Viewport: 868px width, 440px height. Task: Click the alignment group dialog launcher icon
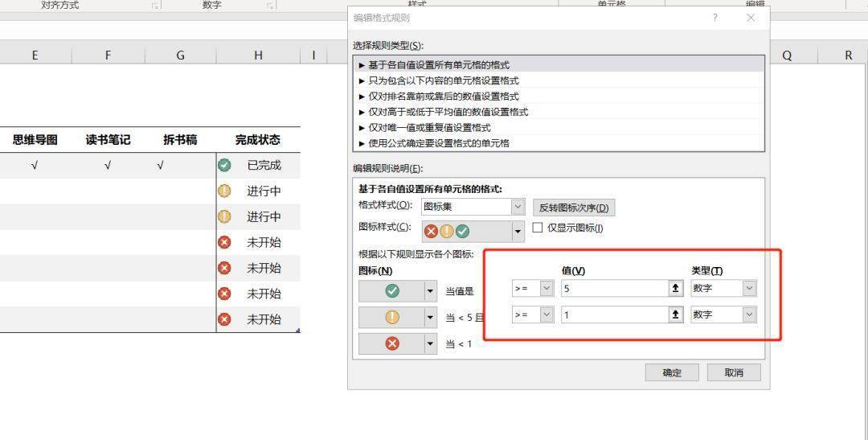(156, 6)
